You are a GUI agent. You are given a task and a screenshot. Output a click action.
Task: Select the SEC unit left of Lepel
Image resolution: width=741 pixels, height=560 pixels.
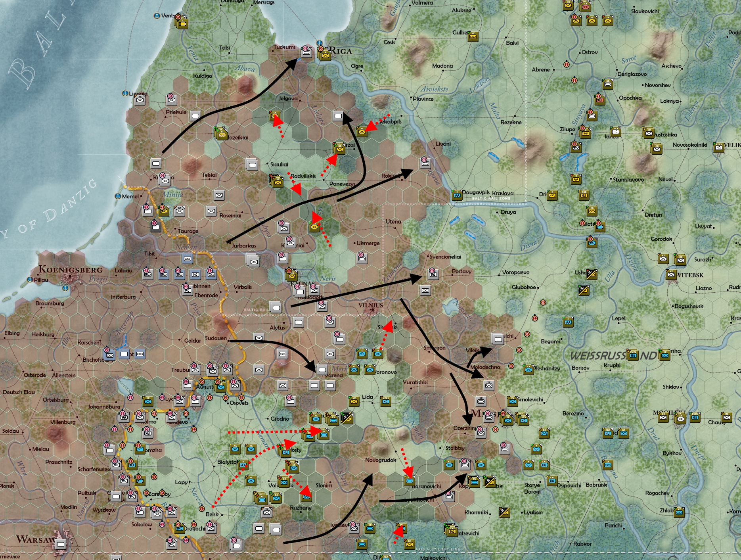[x=568, y=322]
